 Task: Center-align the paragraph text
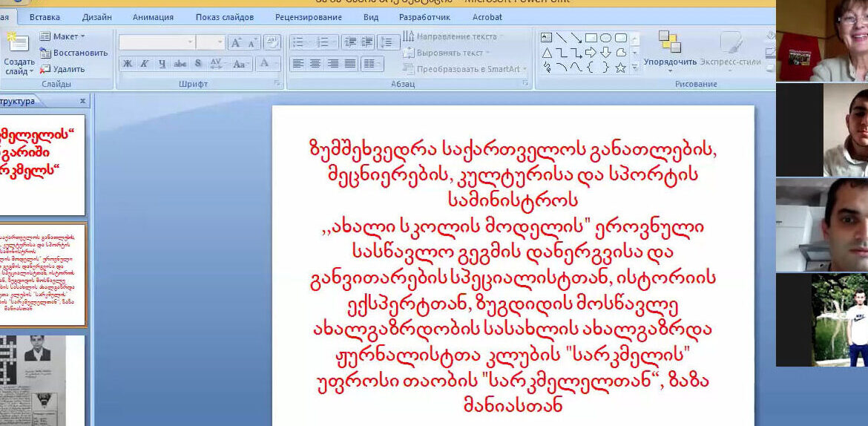pos(315,64)
